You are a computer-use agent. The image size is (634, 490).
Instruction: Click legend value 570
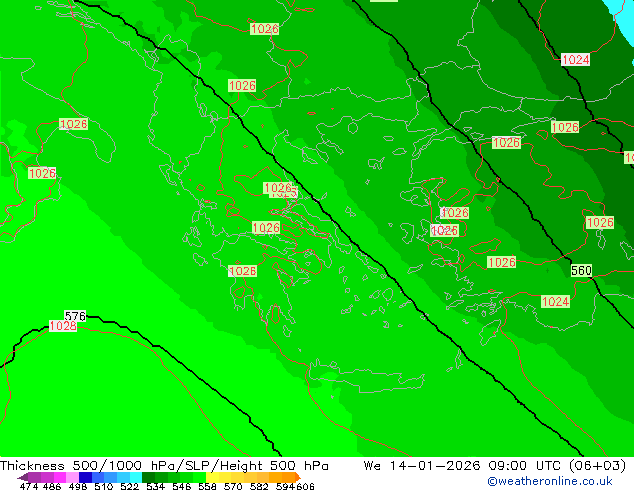pos(233,486)
